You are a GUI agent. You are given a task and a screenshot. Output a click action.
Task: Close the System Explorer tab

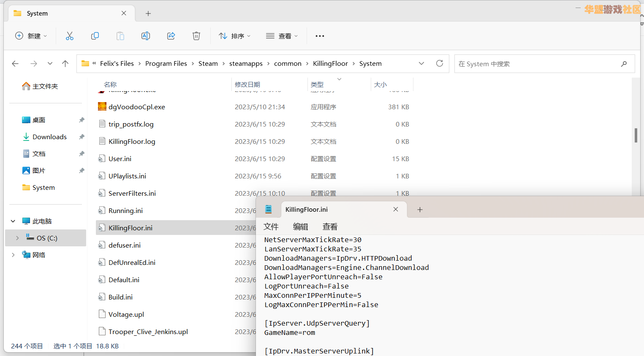point(124,13)
